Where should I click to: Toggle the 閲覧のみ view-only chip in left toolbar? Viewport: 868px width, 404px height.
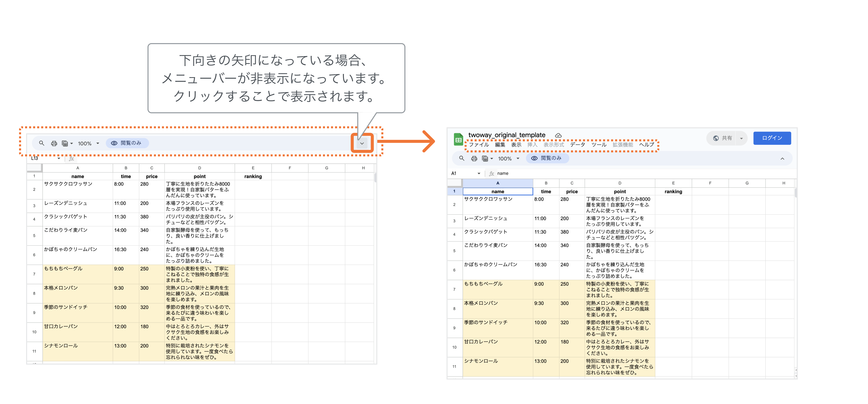(127, 143)
